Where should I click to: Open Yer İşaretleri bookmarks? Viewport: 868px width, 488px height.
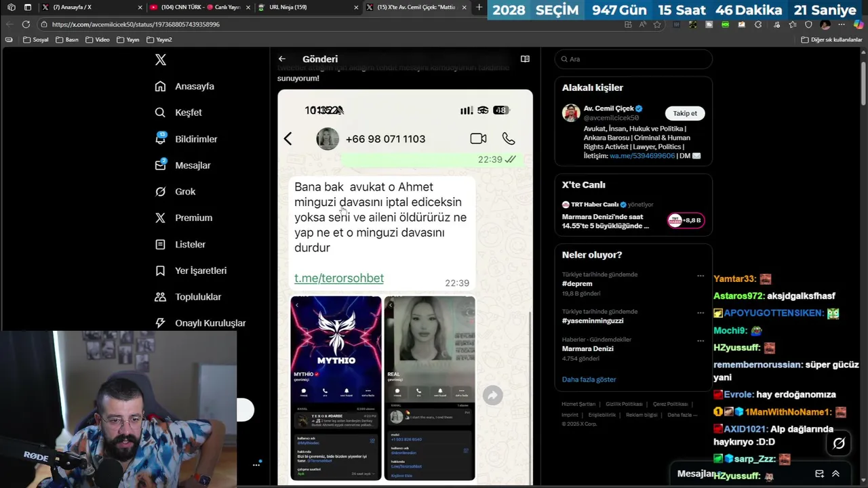click(191, 270)
